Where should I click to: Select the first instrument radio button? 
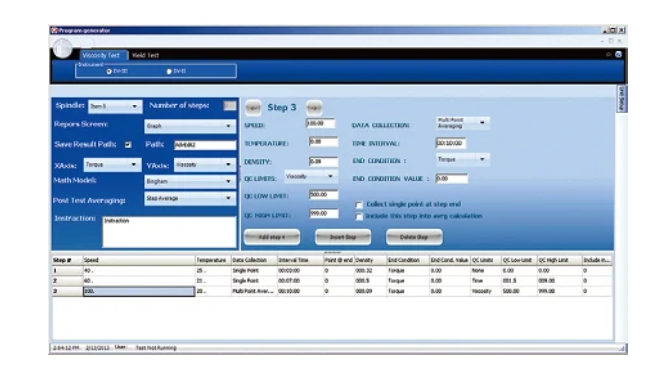click(109, 72)
